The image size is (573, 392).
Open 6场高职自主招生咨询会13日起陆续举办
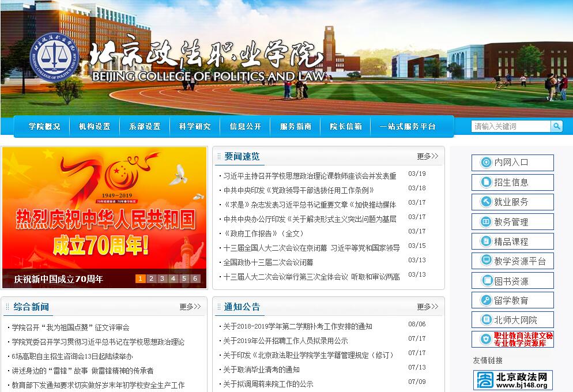click(73, 357)
